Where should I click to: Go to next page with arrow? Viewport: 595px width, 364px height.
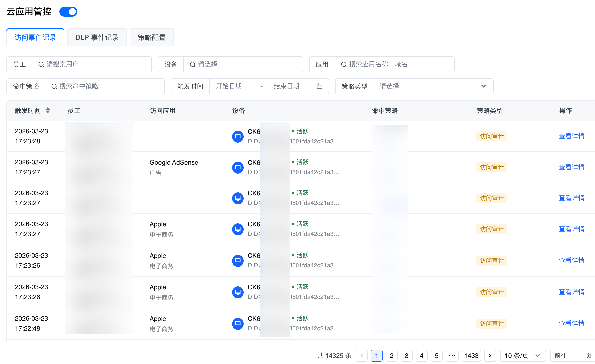(x=490, y=355)
